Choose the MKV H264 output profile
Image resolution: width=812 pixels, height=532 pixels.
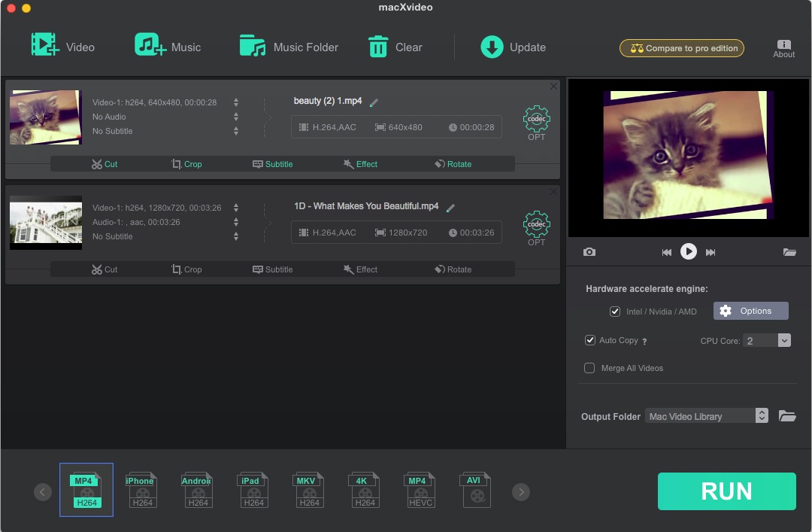click(x=310, y=490)
